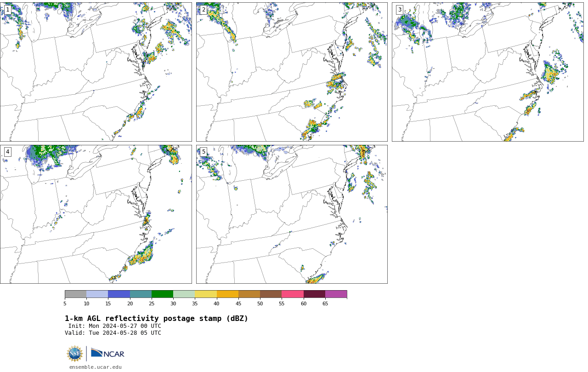
Task: Click the dark green 25-30 dBZ swatch
Action: point(162,294)
